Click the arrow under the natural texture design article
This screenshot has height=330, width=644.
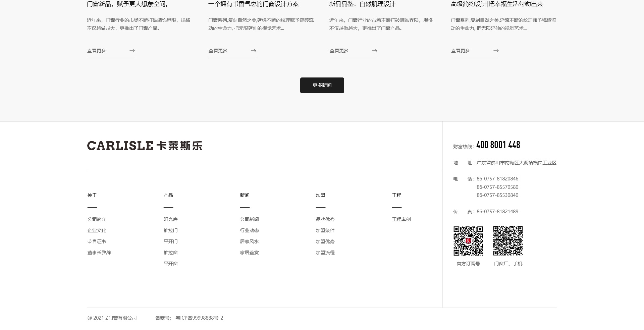(x=375, y=51)
